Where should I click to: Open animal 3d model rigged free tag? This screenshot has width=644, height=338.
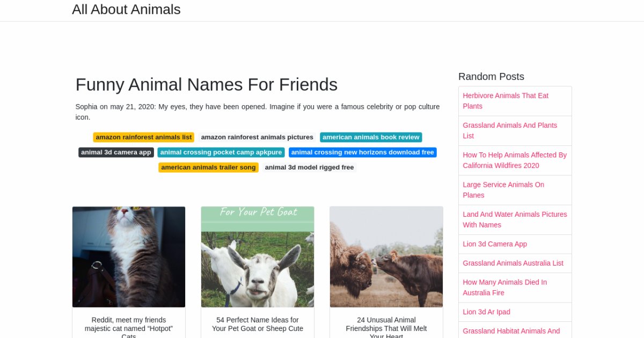click(x=309, y=167)
